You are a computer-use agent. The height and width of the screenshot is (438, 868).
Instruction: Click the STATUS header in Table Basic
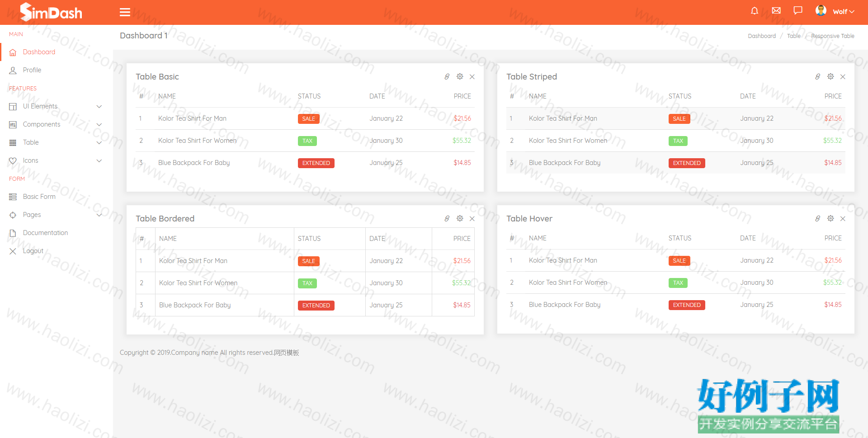pos(309,96)
